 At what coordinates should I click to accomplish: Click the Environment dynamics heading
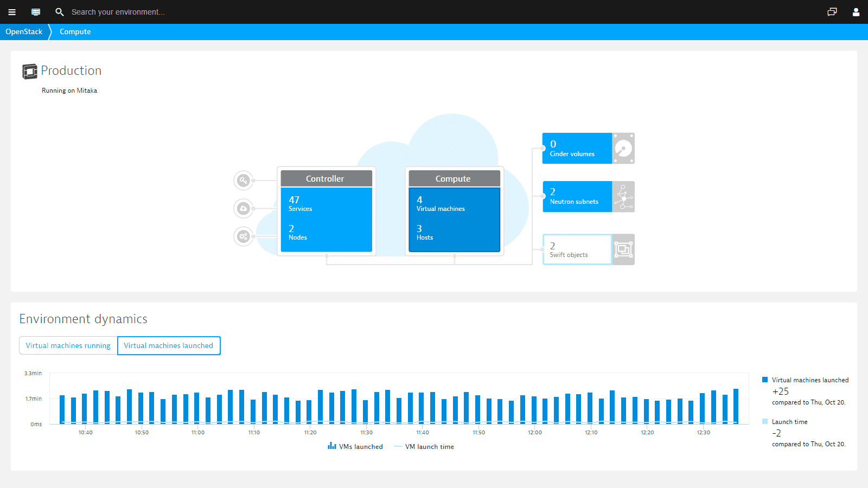(x=84, y=319)
